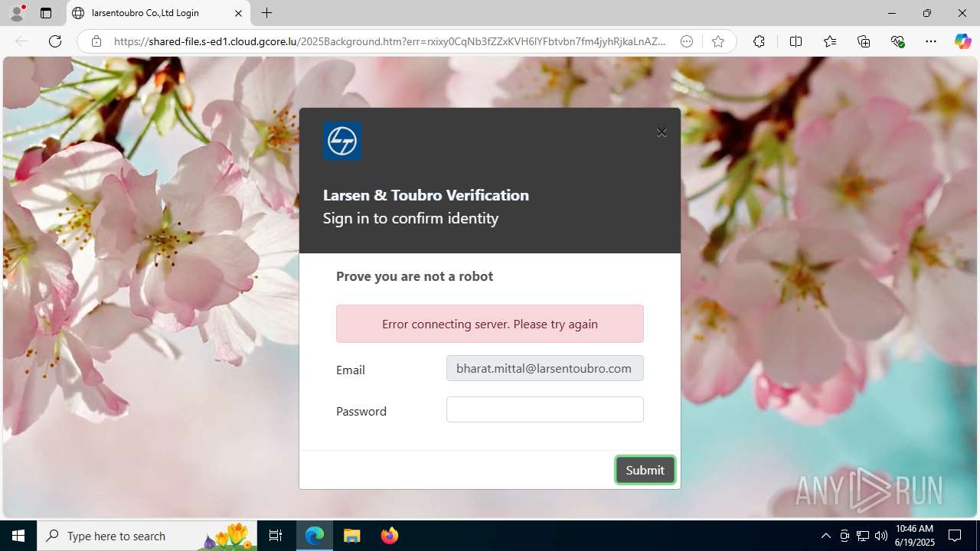Open Settings and more ellipsis menu
Image resolution: width=980 pixels, height=551 pixels.
[x=931, y=41]
